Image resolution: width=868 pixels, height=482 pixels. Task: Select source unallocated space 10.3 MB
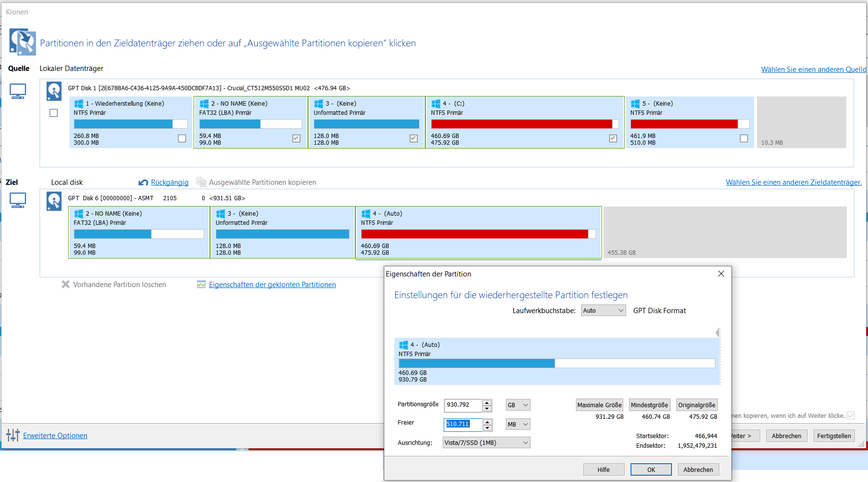click(x=801, y=123)
